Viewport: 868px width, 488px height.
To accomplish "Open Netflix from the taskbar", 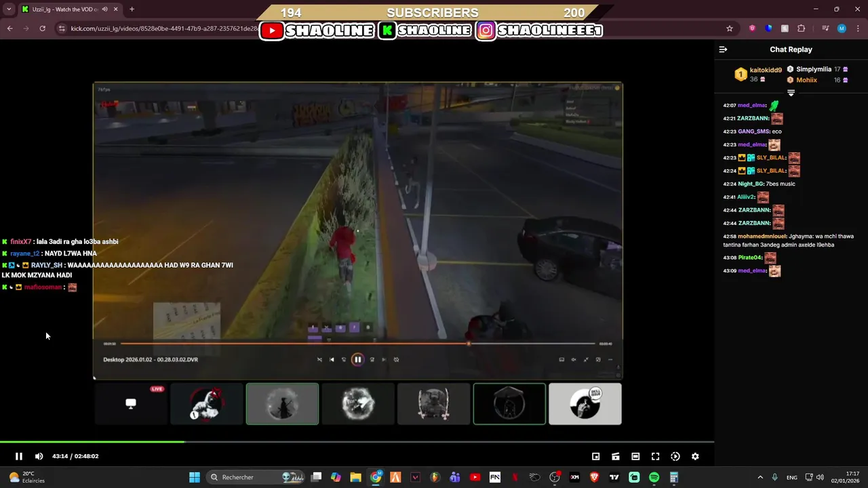I will (515, 477).
